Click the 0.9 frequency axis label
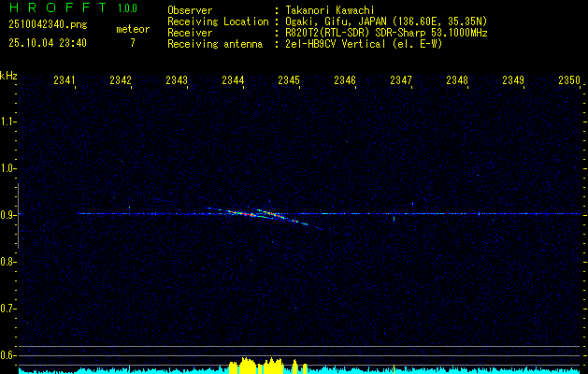Screen dimensions: 588x374 (x=8, y=215)
